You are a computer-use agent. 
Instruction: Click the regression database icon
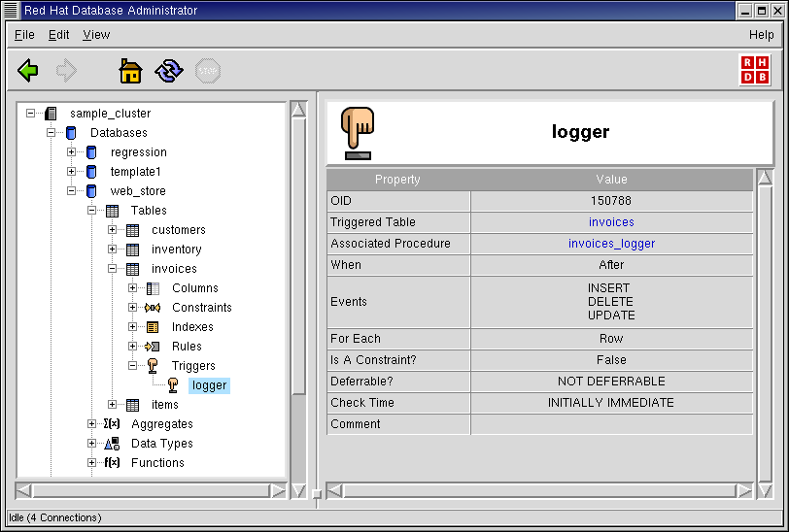coord(91,152)
